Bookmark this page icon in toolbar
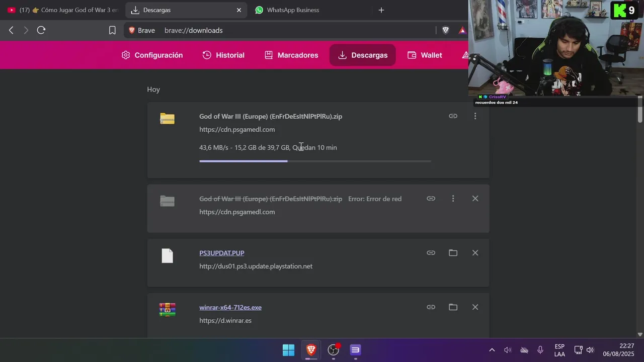 click(112, 30)
